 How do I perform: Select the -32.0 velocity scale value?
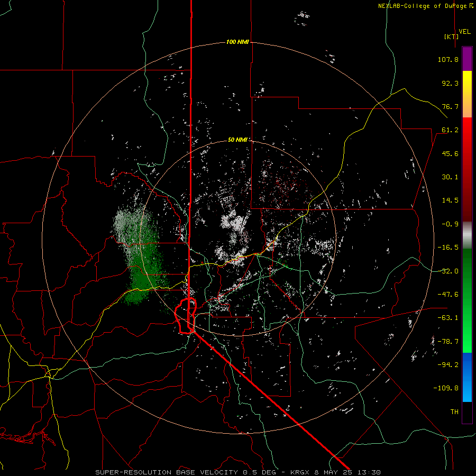[448, 271]
